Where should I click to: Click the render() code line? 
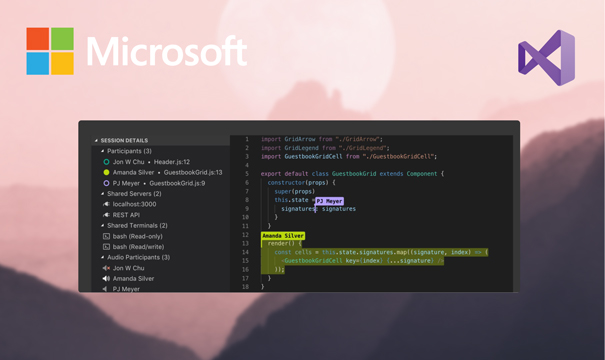[284, 243]
